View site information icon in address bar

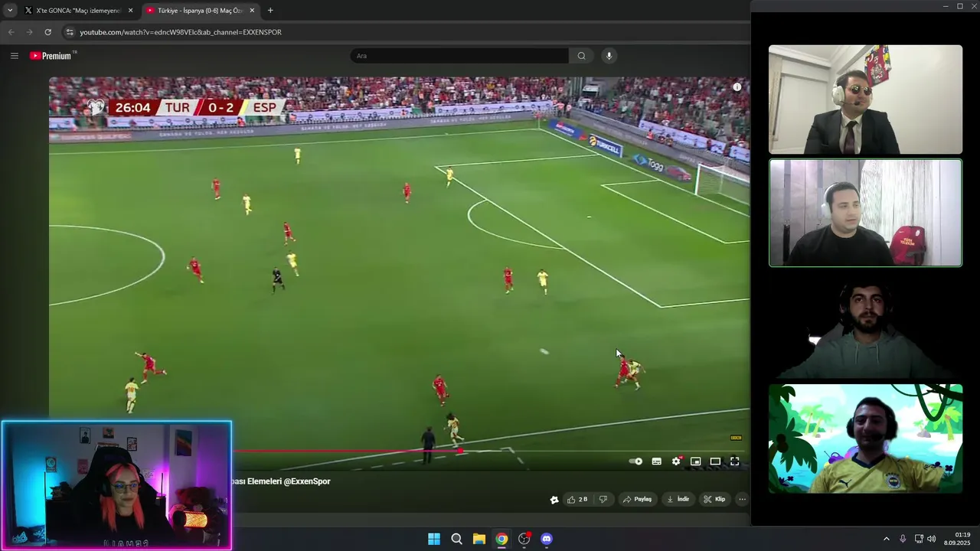70,32
